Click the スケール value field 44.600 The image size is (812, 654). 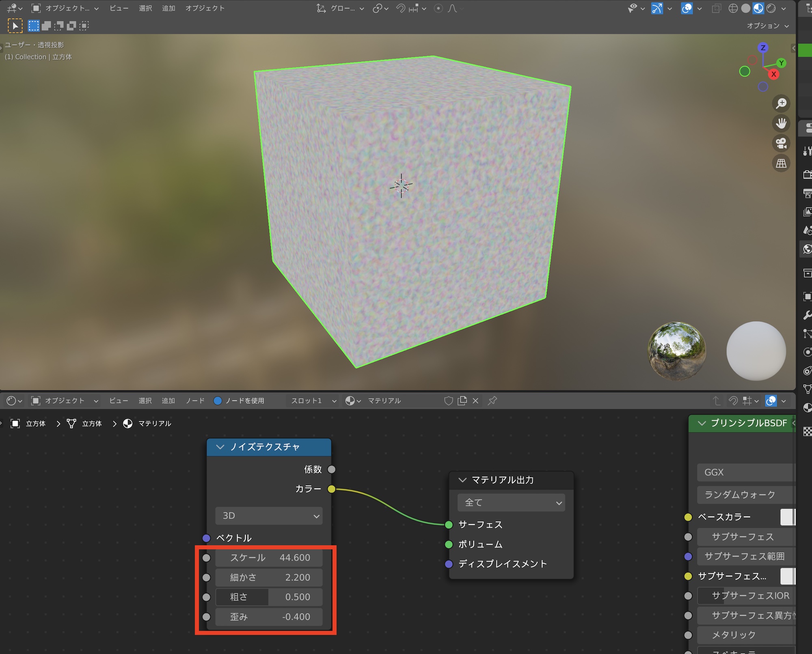[269, 558]
